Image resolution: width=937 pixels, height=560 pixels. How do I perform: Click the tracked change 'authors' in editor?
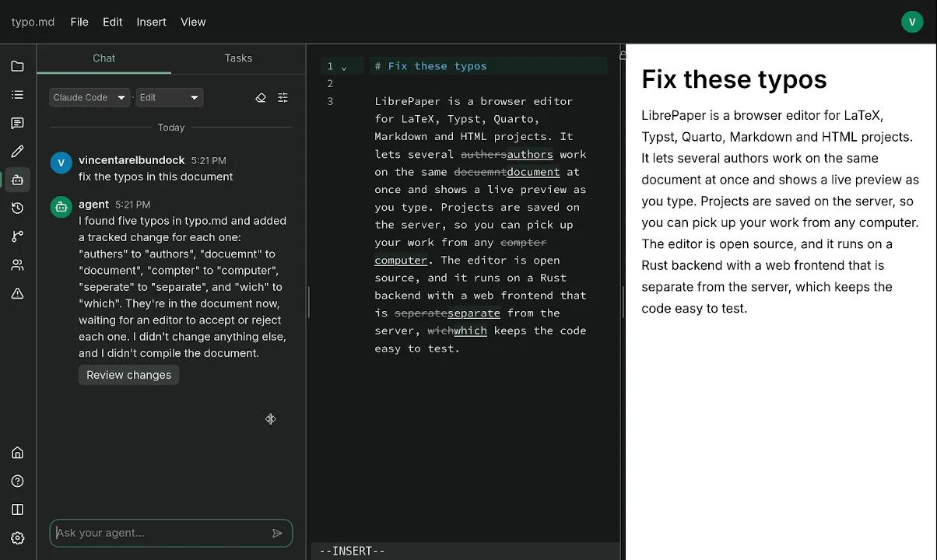[x=530, y=155]
